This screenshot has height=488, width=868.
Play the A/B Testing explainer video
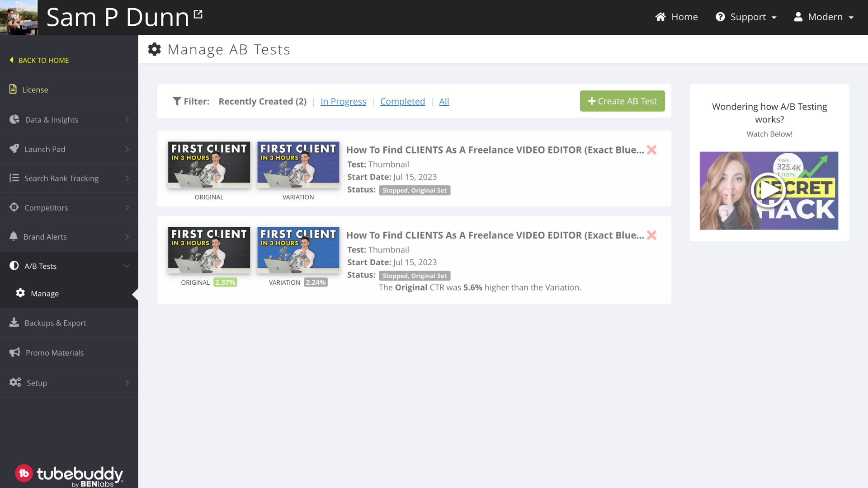(769, 190)
